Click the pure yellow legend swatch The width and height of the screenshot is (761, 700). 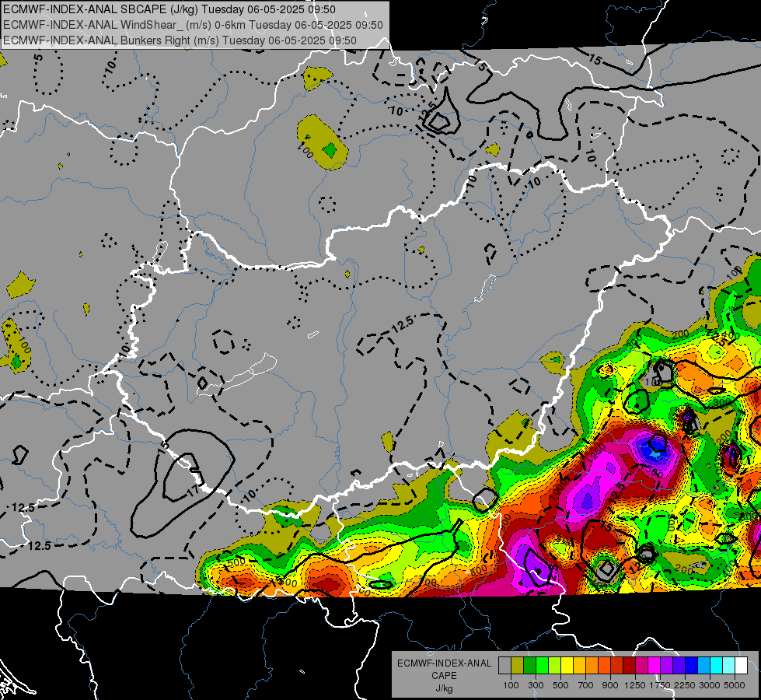click(567, 666)
